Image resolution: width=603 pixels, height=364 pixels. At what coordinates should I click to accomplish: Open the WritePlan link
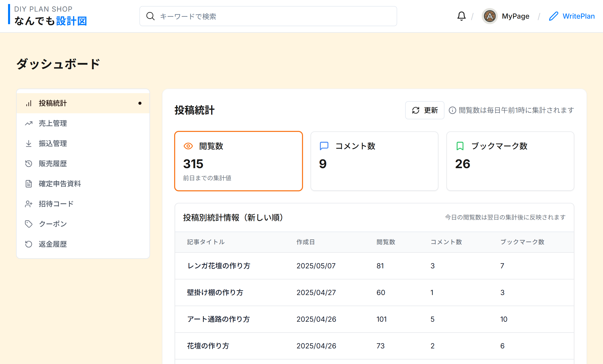[572, 16]
